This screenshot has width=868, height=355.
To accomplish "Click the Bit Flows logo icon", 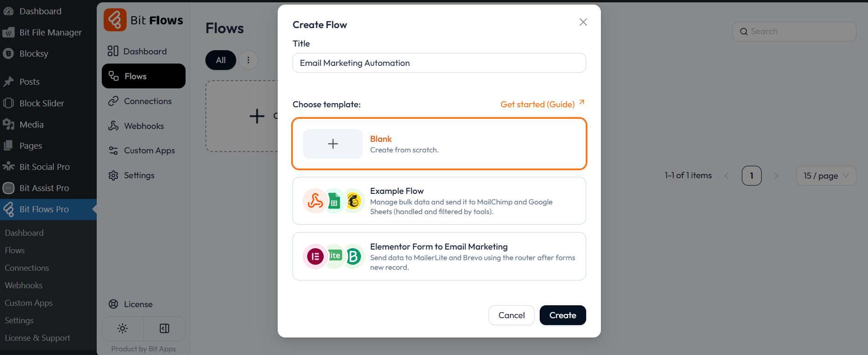I will (115, 20).
